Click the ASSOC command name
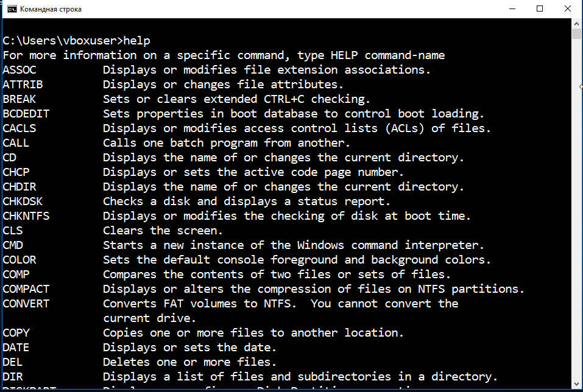Viewport: 583px width, 392px height. 19,70
